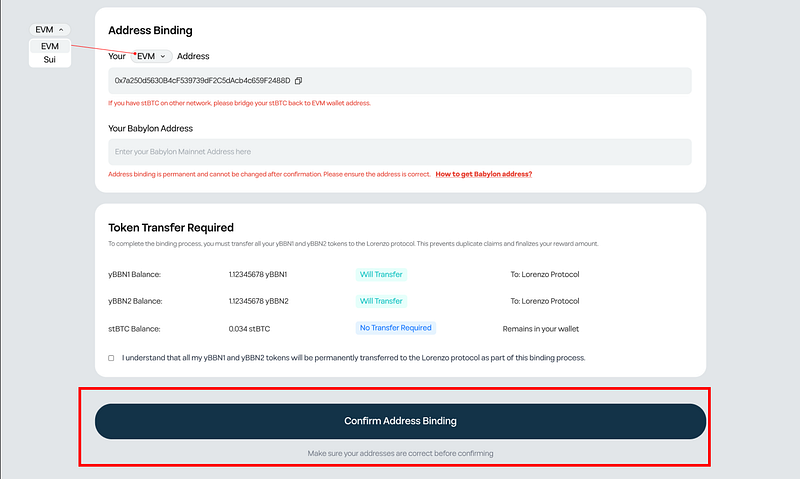Open the EVM dropdown beside Your Address

152,56
